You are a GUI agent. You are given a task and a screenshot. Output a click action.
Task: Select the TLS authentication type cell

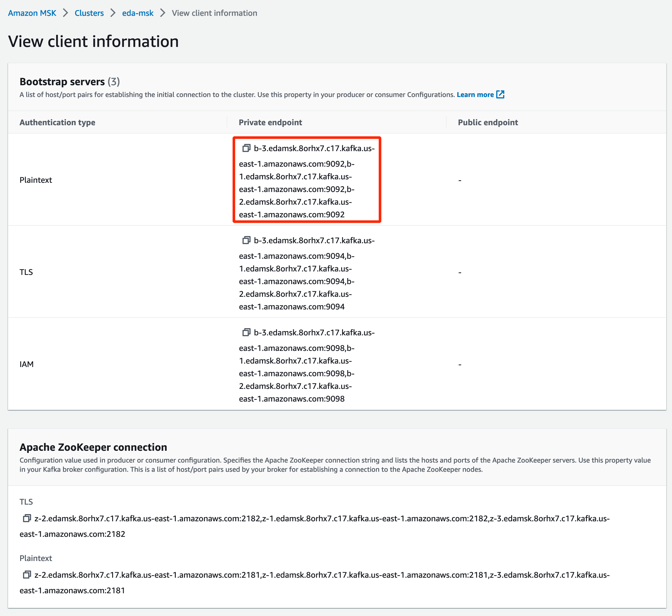click(x=26, y=272)
